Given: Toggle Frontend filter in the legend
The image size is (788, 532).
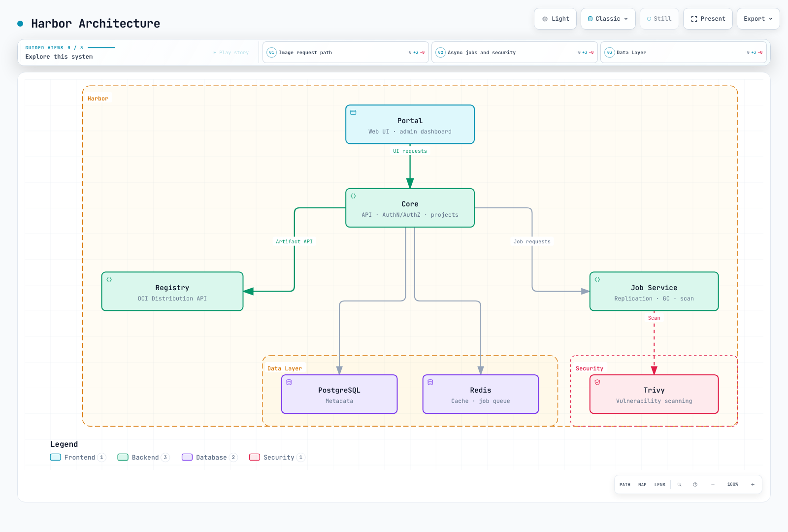Looking at the screenshot, I should tap(78, 457).
